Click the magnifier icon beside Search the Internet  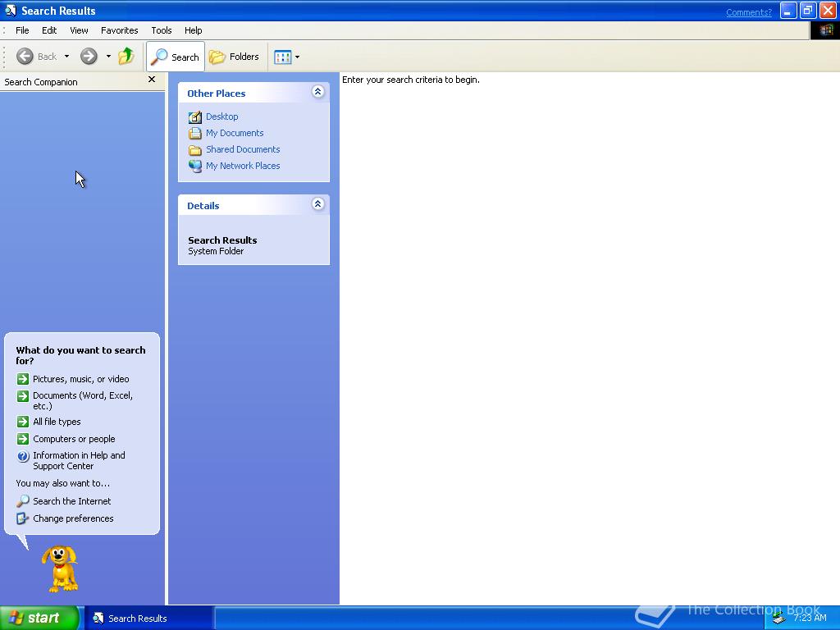(22, 501)
